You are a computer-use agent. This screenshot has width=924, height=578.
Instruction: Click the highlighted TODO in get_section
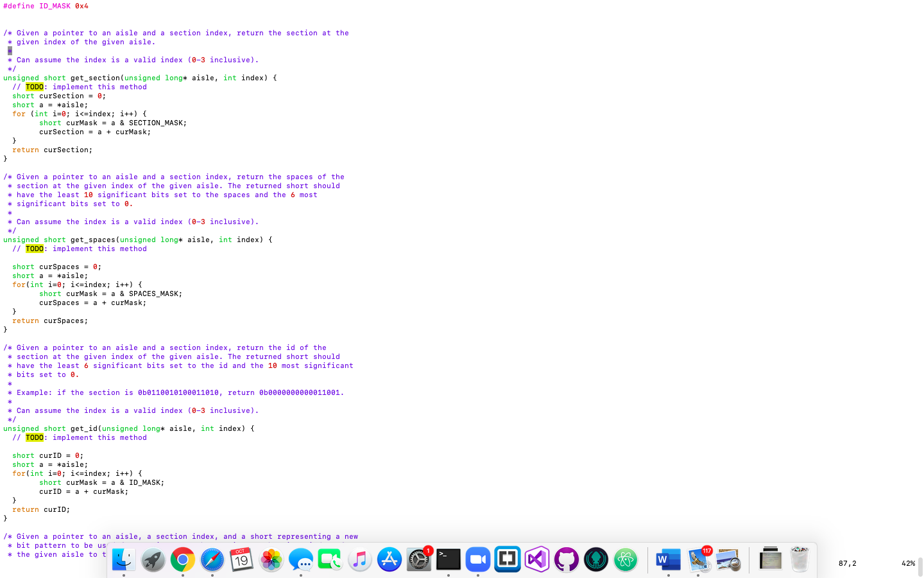tap(33, 87)
